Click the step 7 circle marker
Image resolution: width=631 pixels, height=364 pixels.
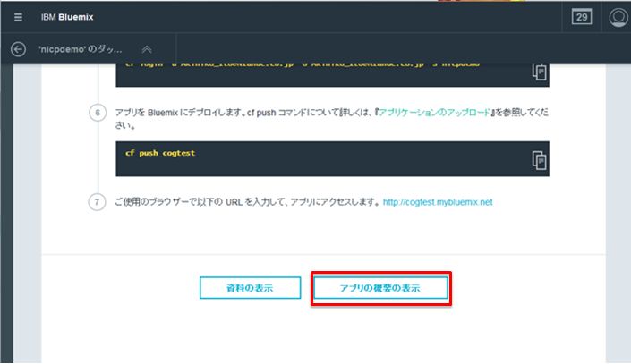tap(97, 202)
